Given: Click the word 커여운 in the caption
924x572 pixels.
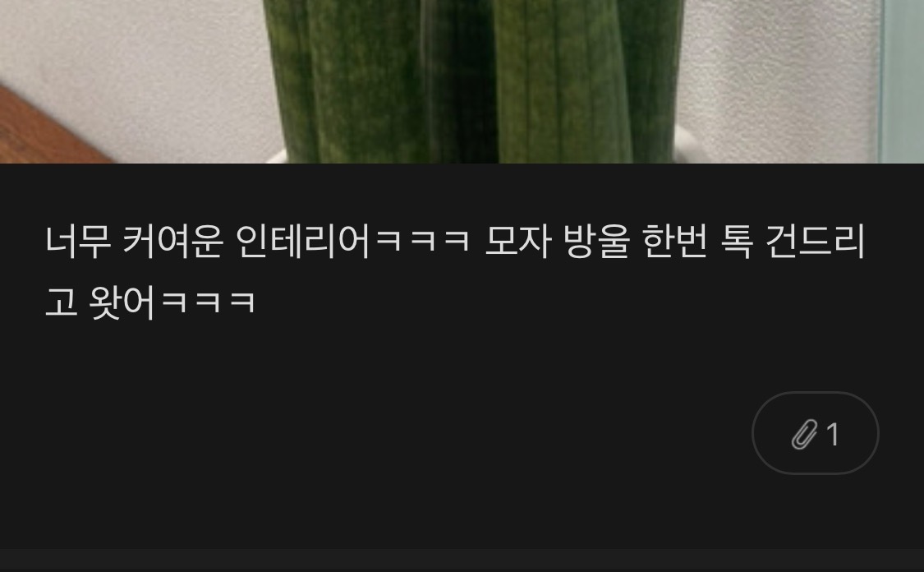Looking at the screenshot, I should (173, 241).
